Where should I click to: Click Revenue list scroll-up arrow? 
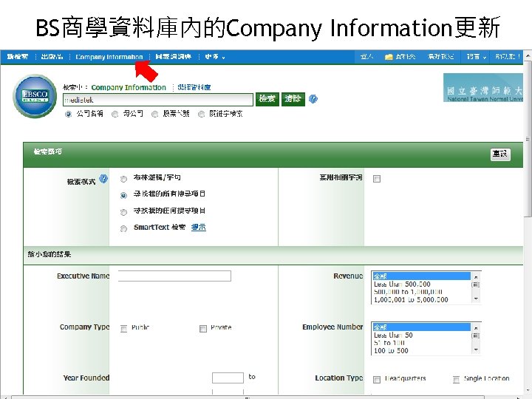(476, 276)
